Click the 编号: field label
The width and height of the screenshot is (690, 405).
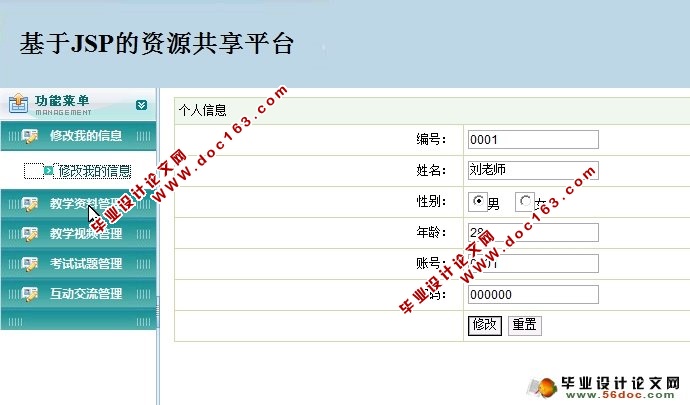[x=431, y=140]
